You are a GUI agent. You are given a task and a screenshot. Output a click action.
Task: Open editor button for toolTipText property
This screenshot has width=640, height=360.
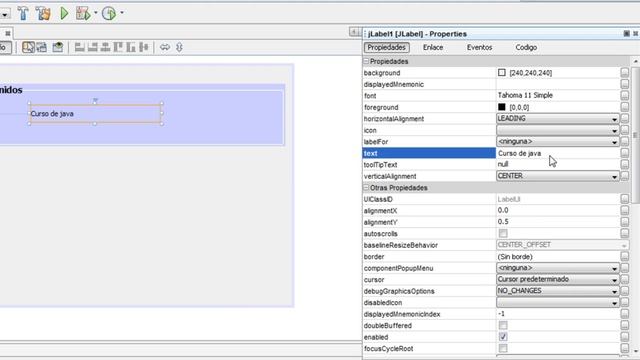(x=624, y=164)
